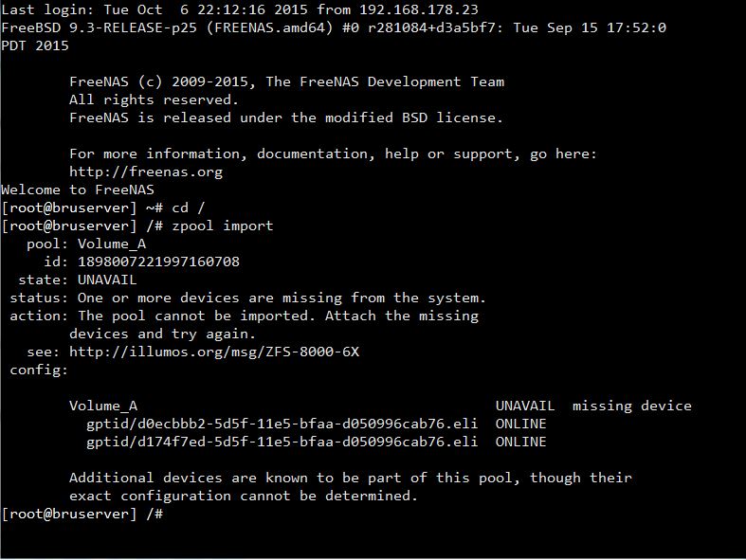The width and height of the screenshot is (746, 560).
Task: Click 'pool: Volume_A' name value
Action: [x=112, y=244]
